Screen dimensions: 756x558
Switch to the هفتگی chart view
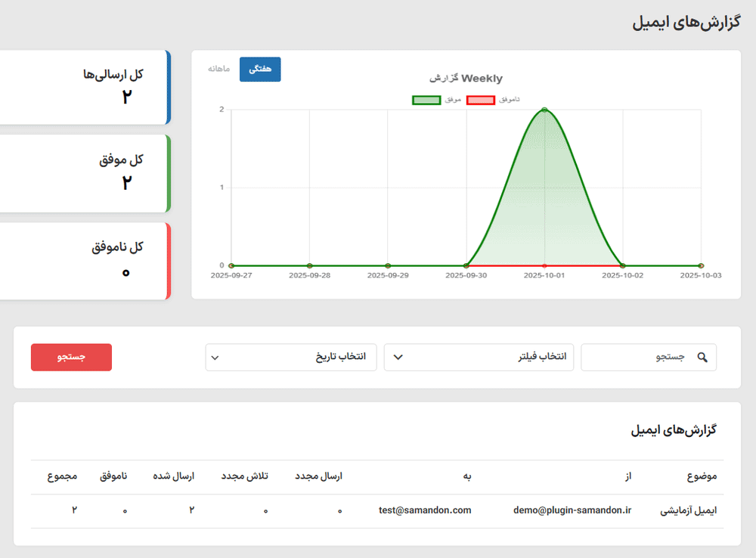coord(259,69)
